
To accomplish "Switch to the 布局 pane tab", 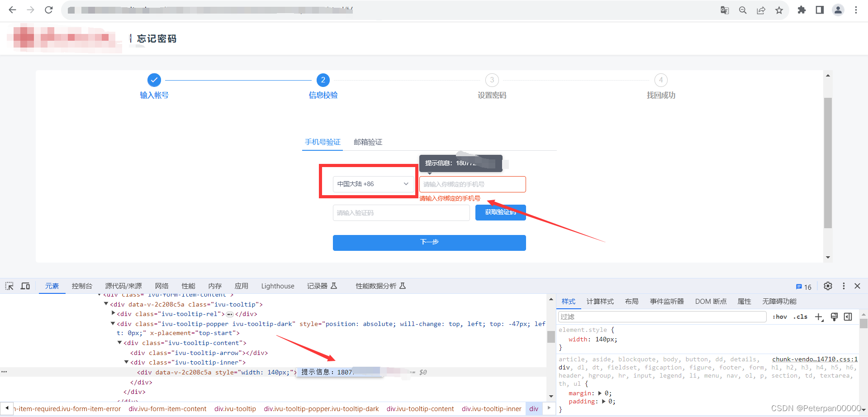I will tap(632, 302).
